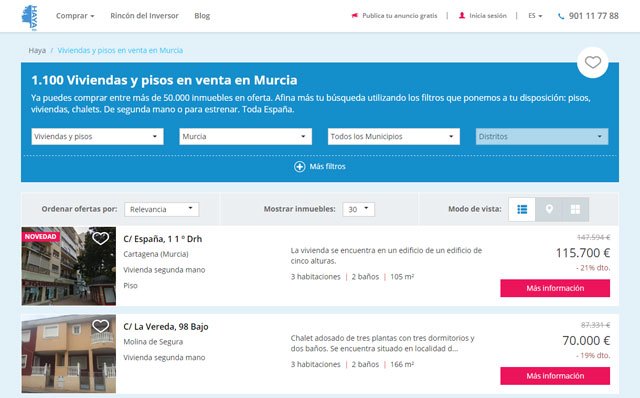Click the Haya logo

point(29,17)
